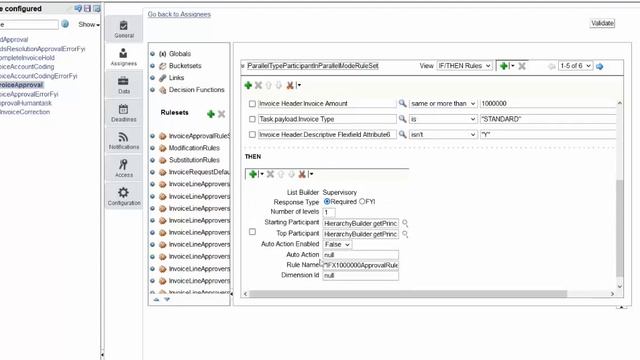Click the Bucketsets icon
640x360 pixels.
(x=162, y=66)
